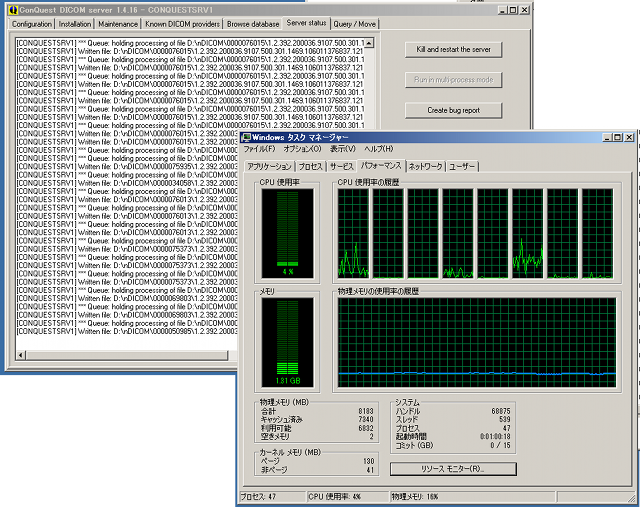Screen dimensions: 640x507
Task: Open the オプション(O) menu
Action: [302, 149]
